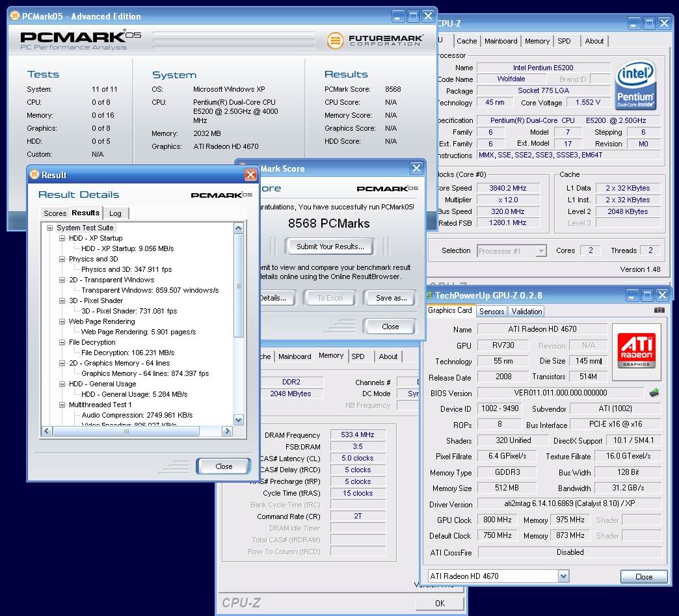Viewport: 679px width, 616px height.
Task: Click the result tree scroll up arrow
Action: tap(238, 228)
